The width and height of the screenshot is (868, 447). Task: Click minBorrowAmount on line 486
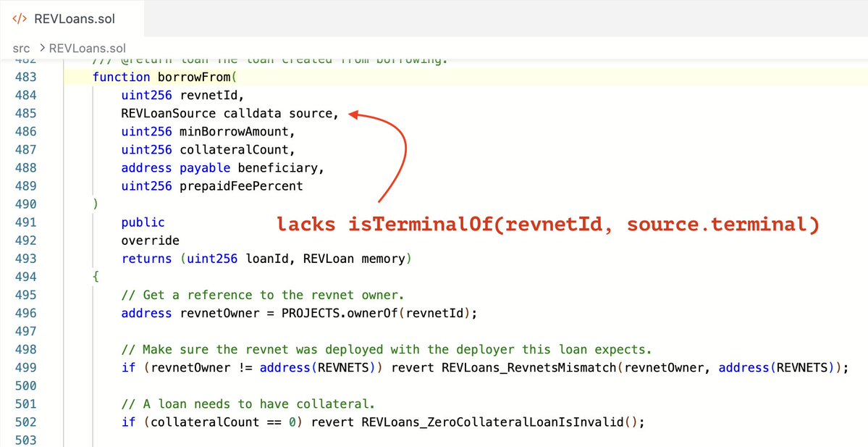[234, 132]
